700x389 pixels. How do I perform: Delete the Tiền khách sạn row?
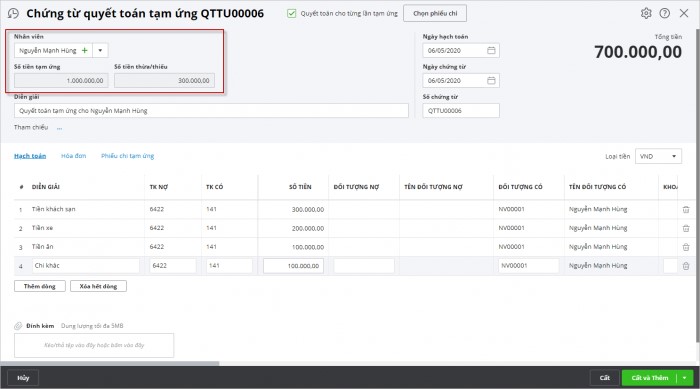pyautogui.click(x=686, y=209)
